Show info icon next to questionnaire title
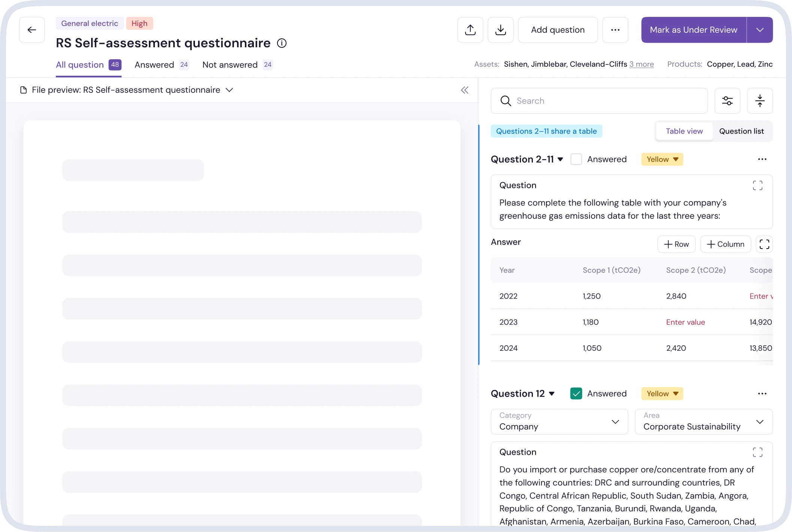The width and height of the screenshot is (792, 532). (x=282, y=43)
